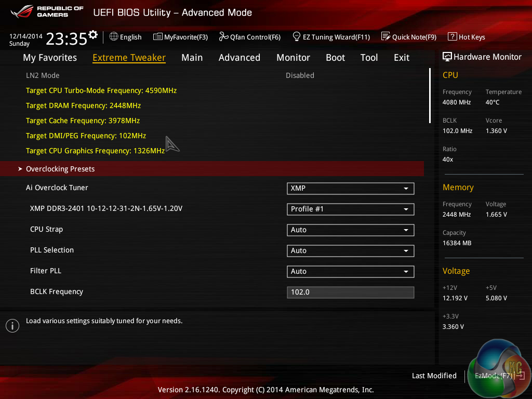The image size is (532, 399).
Task: Click the LN2 Mode label
Action: click(x=43, y=75)
